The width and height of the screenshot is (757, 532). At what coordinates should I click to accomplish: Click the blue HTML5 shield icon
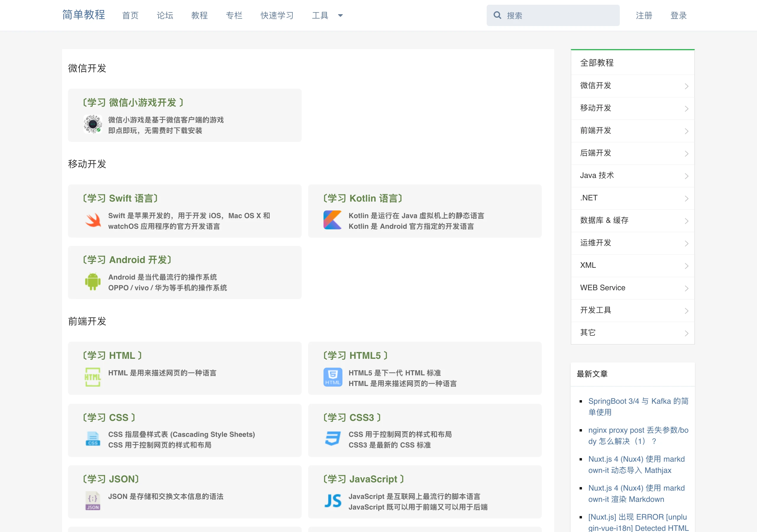[333, 377]
